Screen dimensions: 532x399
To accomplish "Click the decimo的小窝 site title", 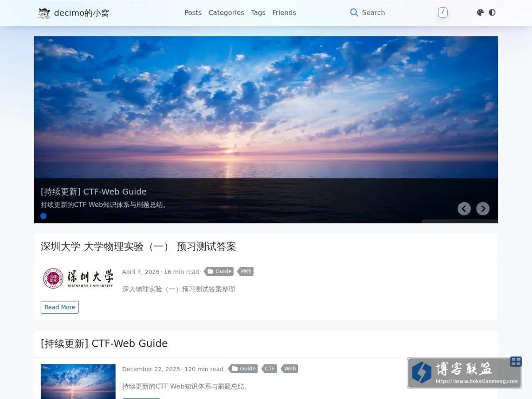I will tap(82, 13).
